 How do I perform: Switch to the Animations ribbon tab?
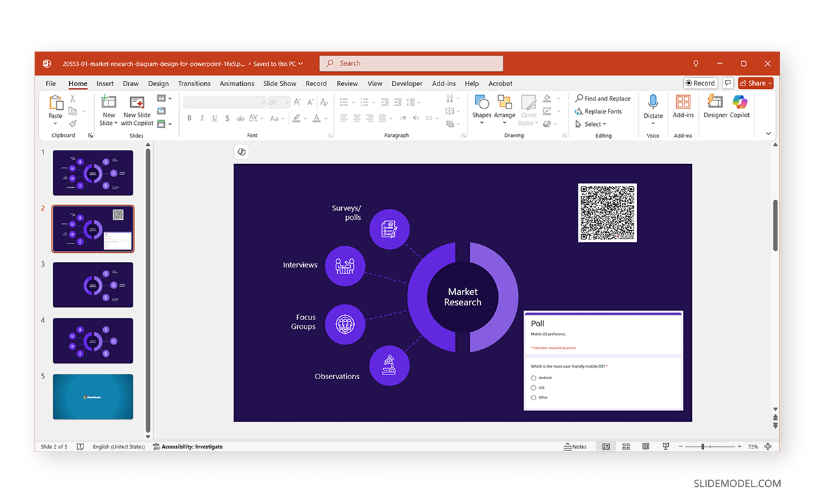pyautogui.click(x=237, y=83)
